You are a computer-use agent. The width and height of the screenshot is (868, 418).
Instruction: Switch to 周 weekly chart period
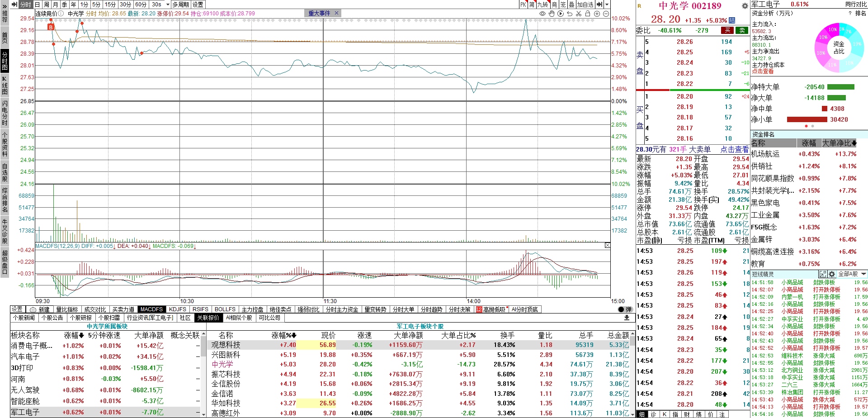click(x=46, y=5)
